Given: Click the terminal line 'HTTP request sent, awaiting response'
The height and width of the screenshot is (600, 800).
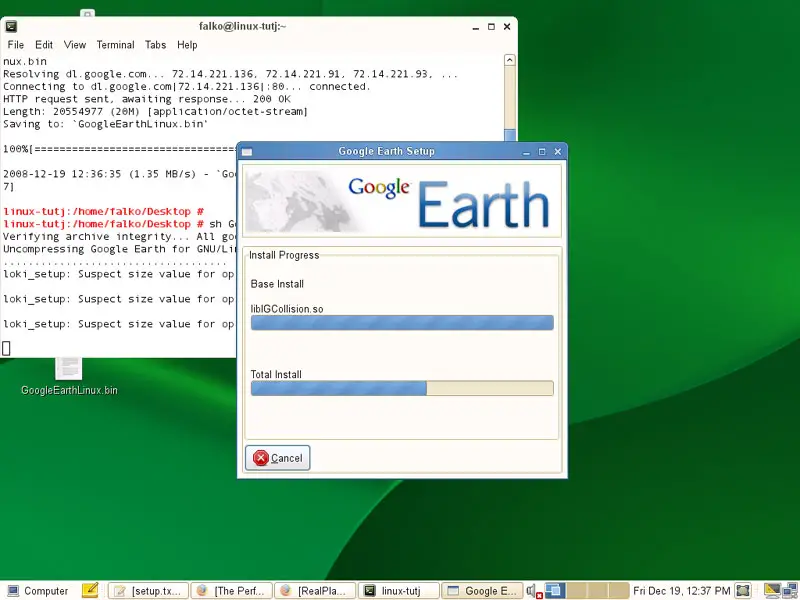Looking at the screenshot, I should click(x=147, y=99).
